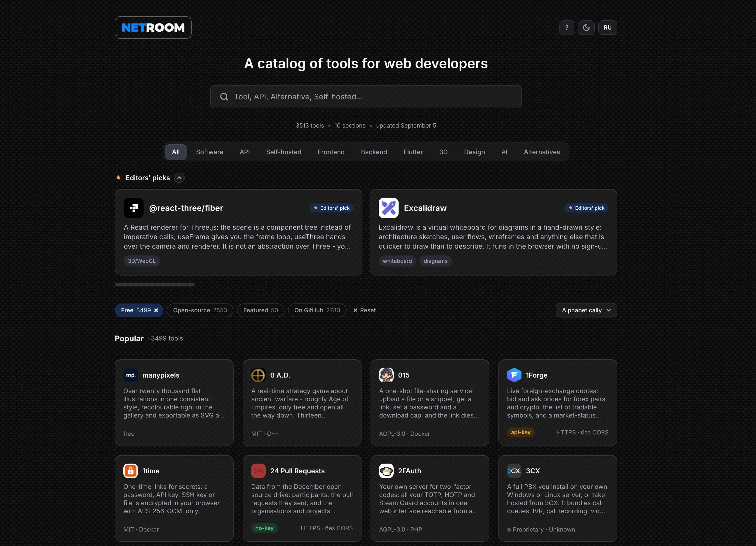Click the '3513 tools' counter text
This screenshot has width=756, height=546.
pos(310,126)
